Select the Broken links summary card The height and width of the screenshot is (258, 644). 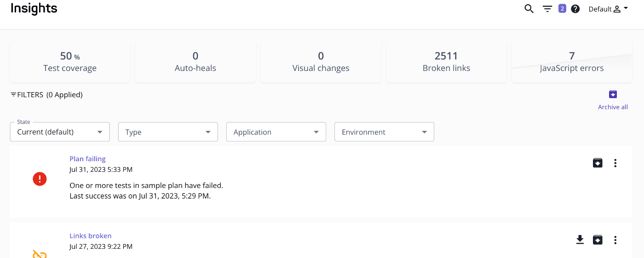click(446, 62)
